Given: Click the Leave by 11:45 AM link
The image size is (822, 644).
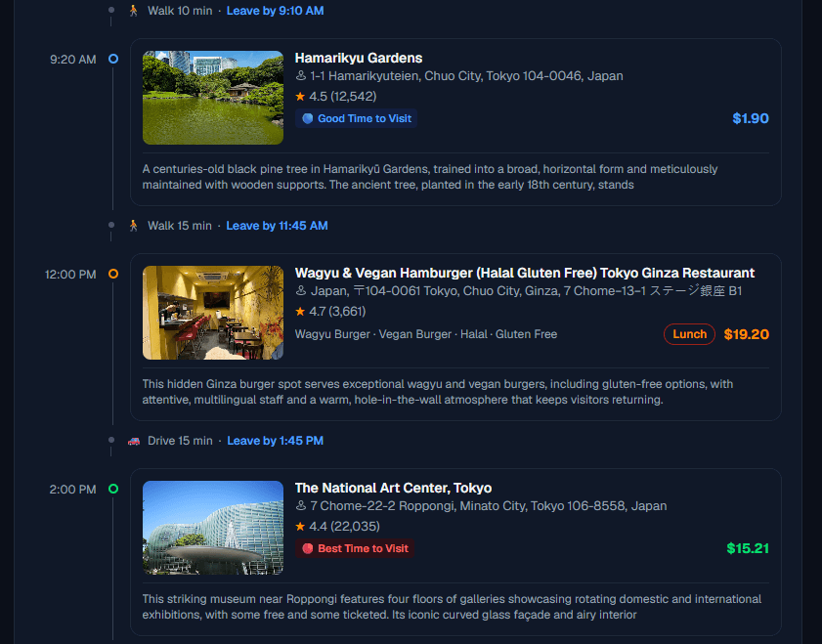Looking at the screenshot, I should pyautogui.click(x=277, y=226).
